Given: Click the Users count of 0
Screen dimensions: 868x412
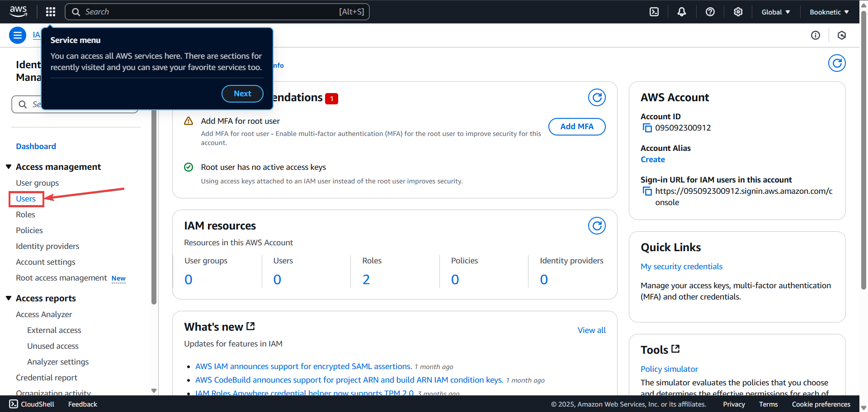Looking at the screenshot, I should click(x=277, y=280).
